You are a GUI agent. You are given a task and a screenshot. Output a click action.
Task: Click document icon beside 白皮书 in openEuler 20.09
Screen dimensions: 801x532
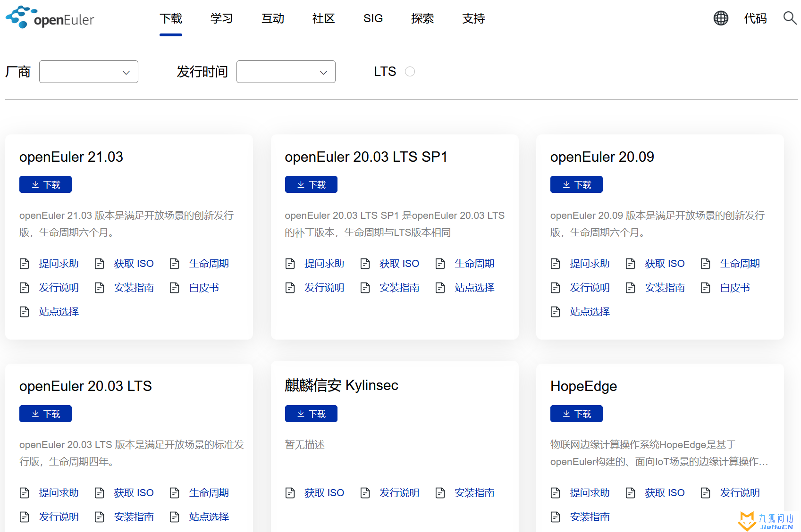pyautogui.click(x=706, y=288)
